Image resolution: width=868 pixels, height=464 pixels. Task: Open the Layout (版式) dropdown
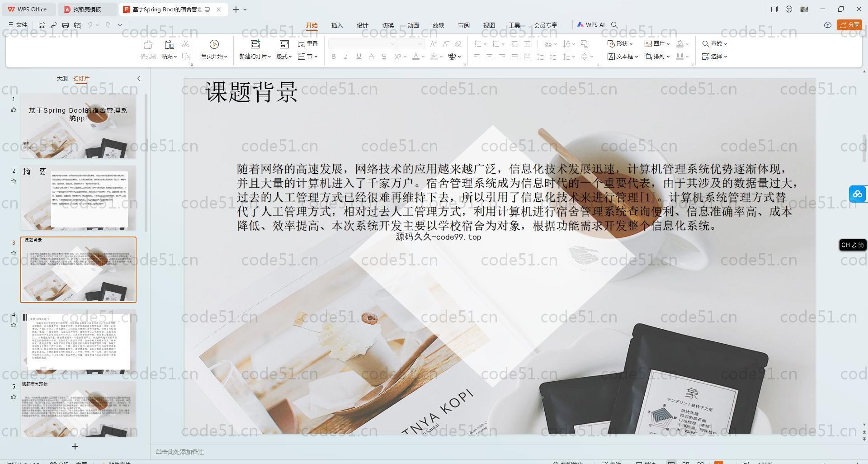[284, 57]
